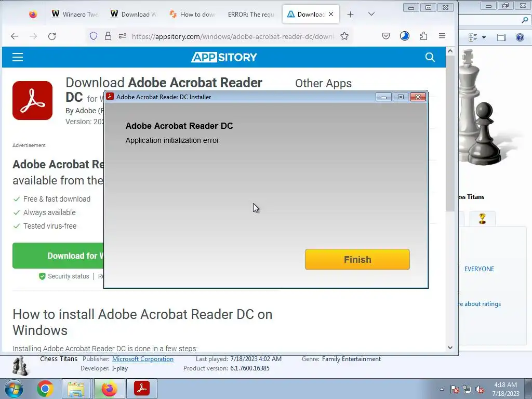Image resolution: width=532 pixels, height=399 pixels.
Task: Click the page scrollbar up arrow
Action: coord(450,51)
